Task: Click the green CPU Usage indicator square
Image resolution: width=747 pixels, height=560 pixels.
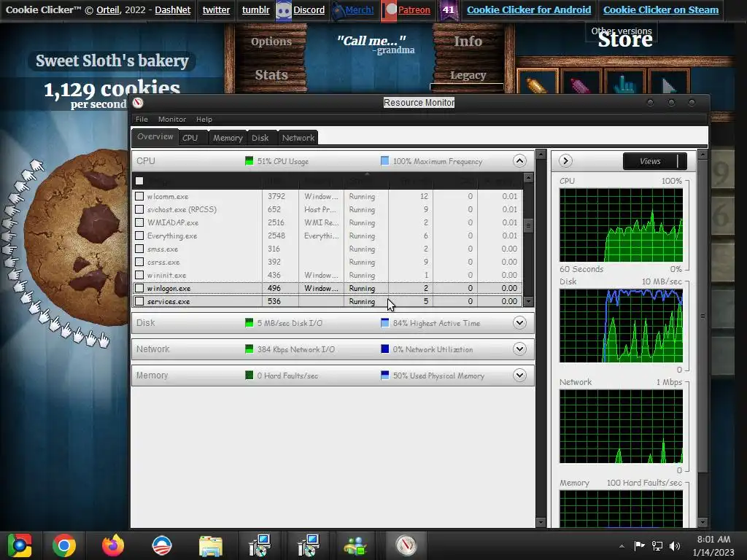Action: tap(249, 161)
